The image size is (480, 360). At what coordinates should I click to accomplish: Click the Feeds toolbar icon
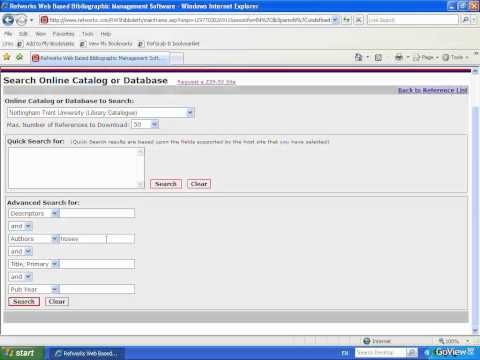378,57
